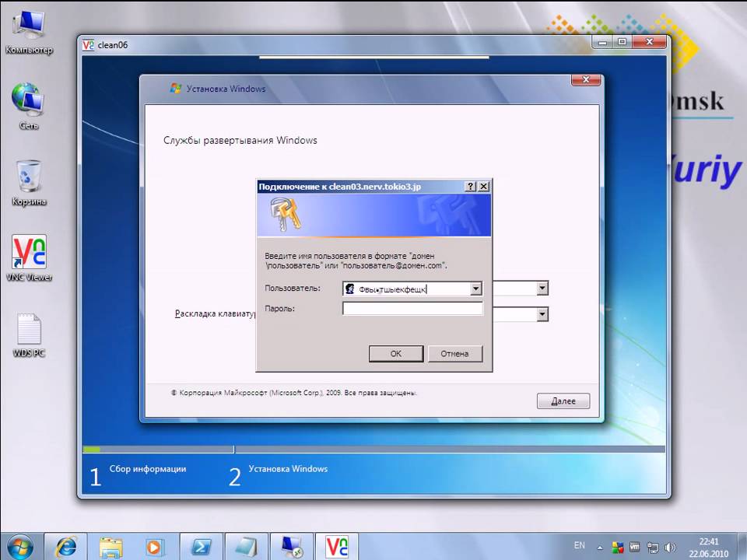The width and height of the screenshot is (747, 560).
Task: Open the remote desktop taskbar icon
Action: pos(291,547)
